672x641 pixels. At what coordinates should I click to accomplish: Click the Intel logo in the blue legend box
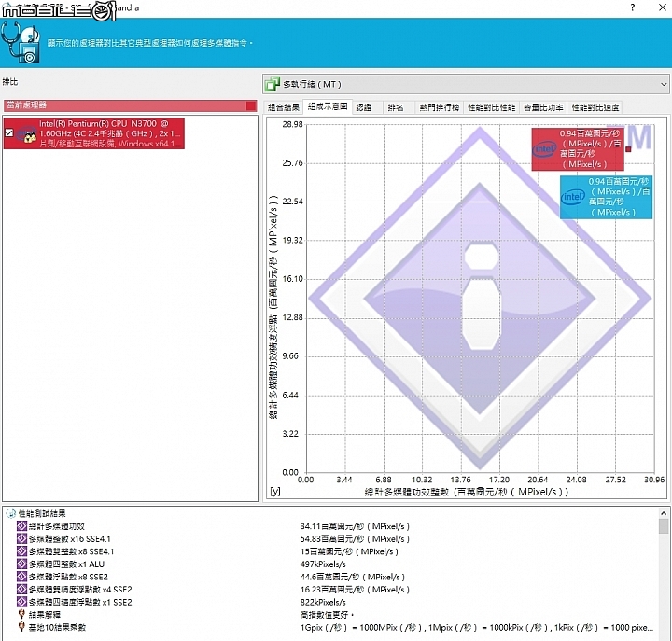click(x=573, y=197)
